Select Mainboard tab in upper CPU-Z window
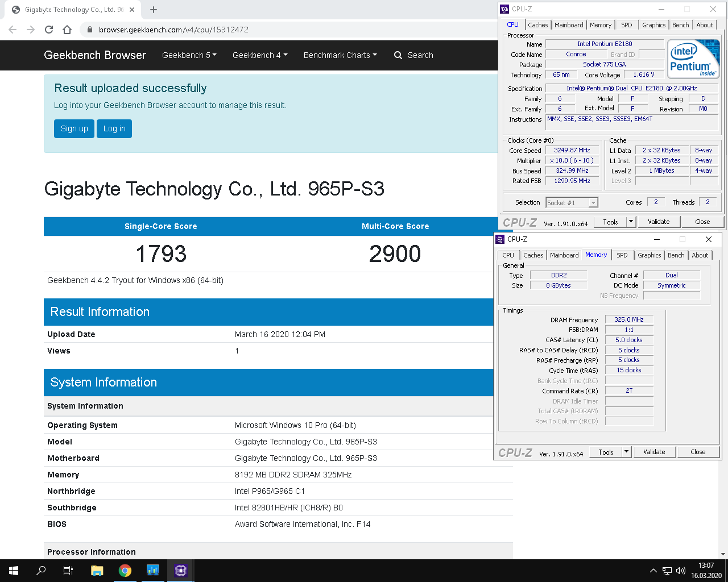The height and width of the screenshot is (582, 728). click(569, 25)
